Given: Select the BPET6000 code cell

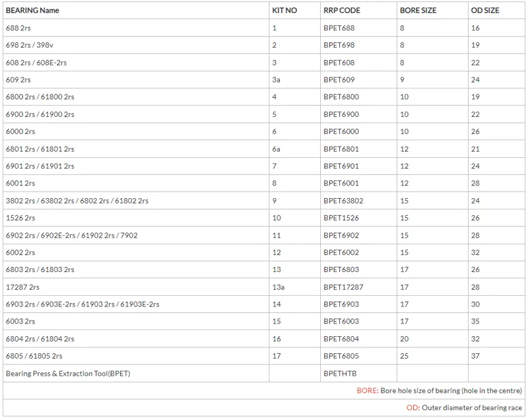Looking at the screenshot, I should click(x=341, y=131).
